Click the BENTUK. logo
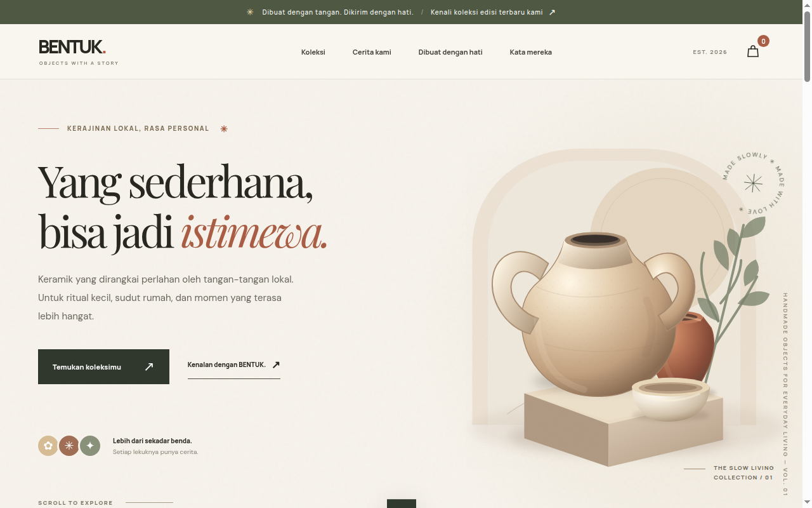812x508 pixels. pos(72,47)
